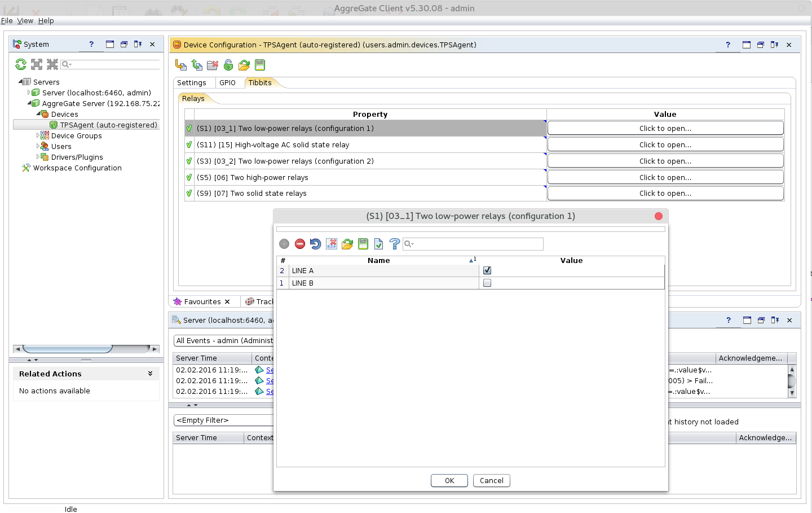Click table-with-red-X icon in relay dialog
Screen dimensions: 812x513
[x=332, y=244]
